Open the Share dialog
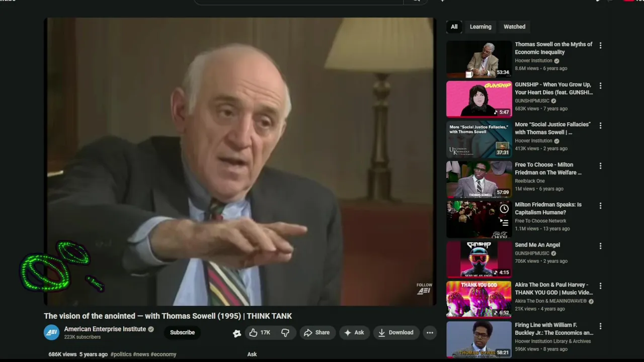Viewport: 644px width, 362px height. [316, 332]
